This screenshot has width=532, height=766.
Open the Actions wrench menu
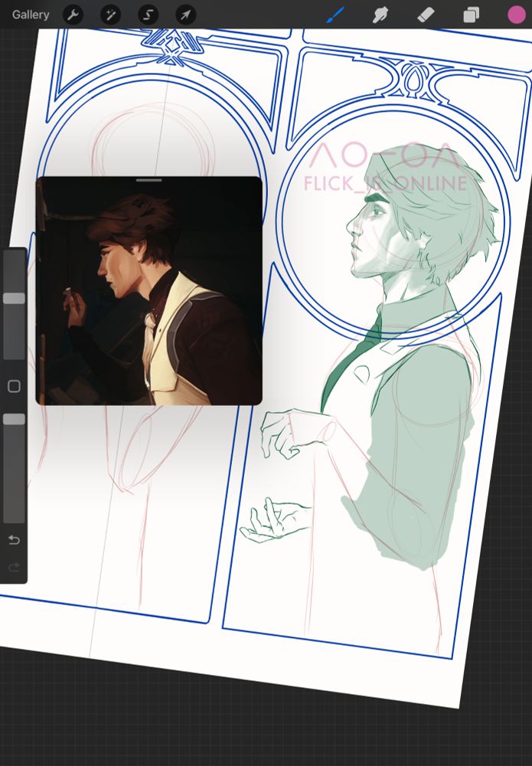(73, 15)
